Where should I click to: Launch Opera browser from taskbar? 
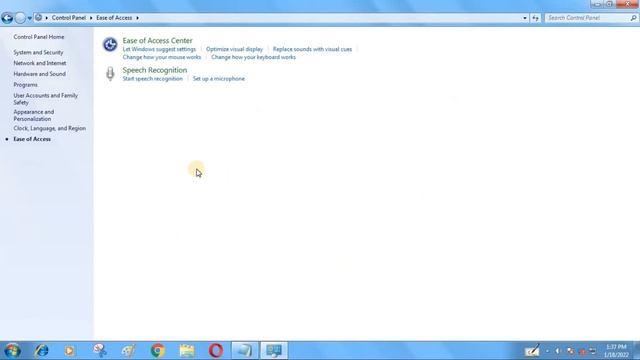tap(216, 351)
